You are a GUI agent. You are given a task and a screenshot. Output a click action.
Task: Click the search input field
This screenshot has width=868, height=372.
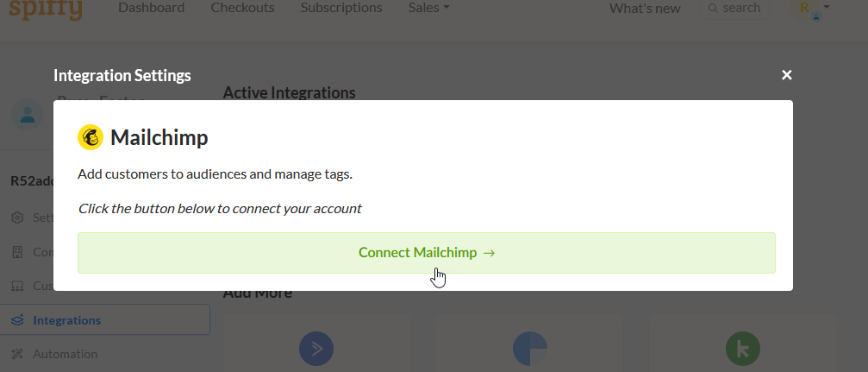point(734,9)
